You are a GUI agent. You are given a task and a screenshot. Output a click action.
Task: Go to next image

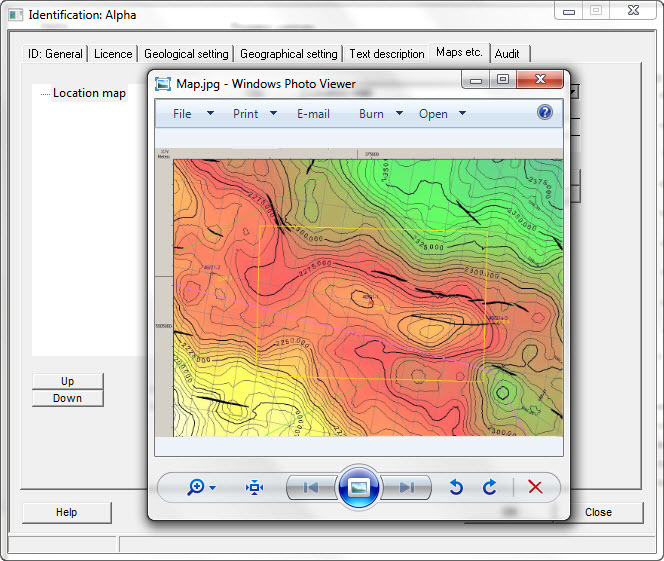406,487
